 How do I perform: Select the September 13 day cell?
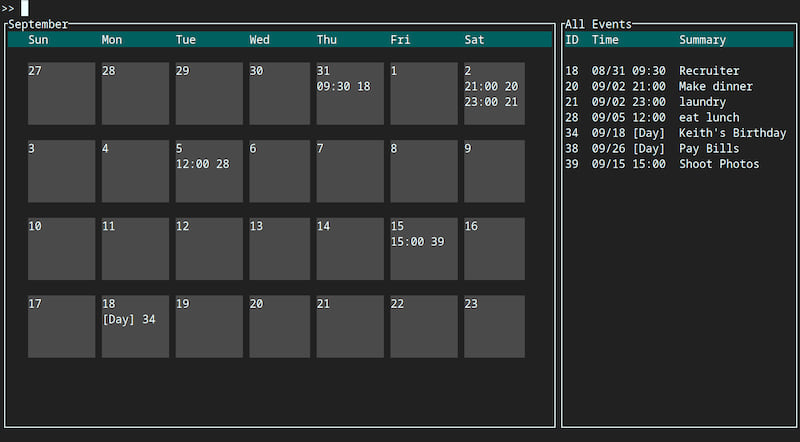tap(280, 249)
